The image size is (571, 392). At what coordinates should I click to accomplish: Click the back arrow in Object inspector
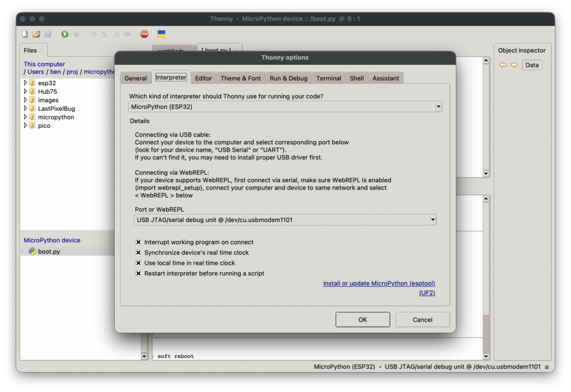point(502,65)
